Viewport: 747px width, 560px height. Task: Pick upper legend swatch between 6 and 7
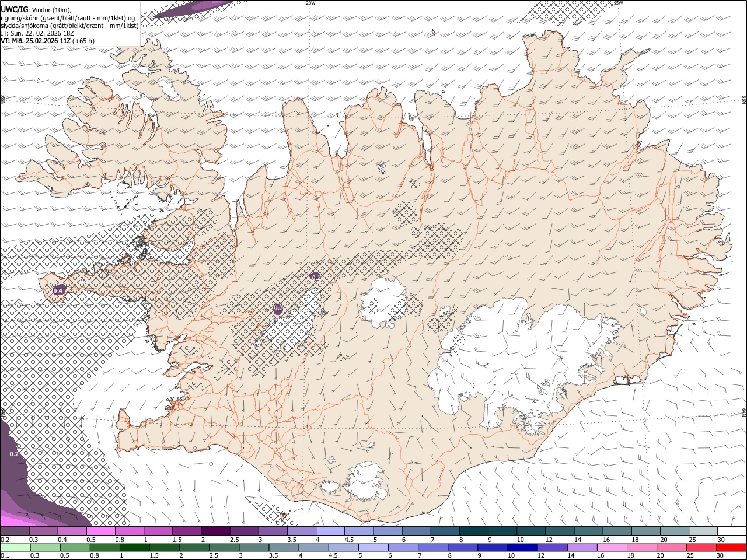click(x=416, y=531)
